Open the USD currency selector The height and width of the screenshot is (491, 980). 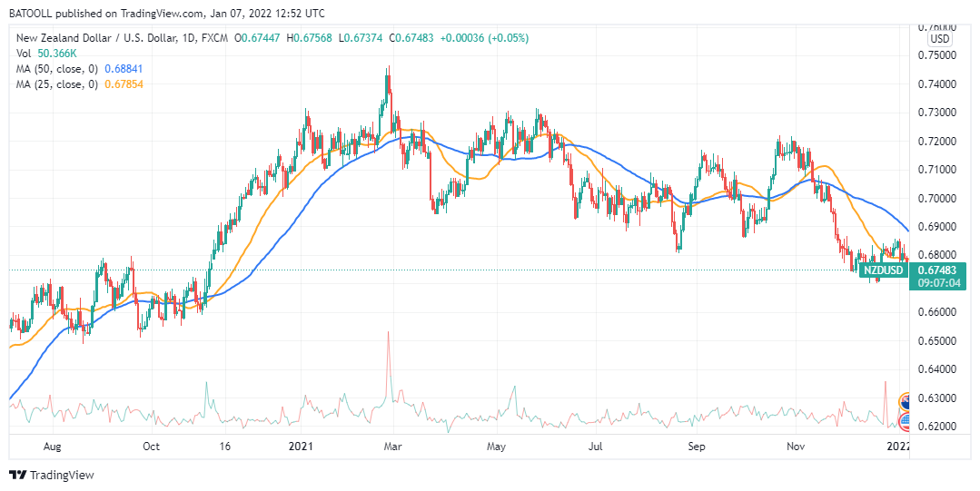tap(939, 39)
